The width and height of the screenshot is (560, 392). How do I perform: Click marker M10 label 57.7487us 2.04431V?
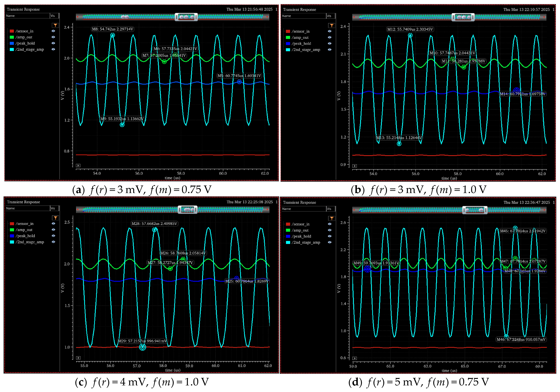[452, 53]
